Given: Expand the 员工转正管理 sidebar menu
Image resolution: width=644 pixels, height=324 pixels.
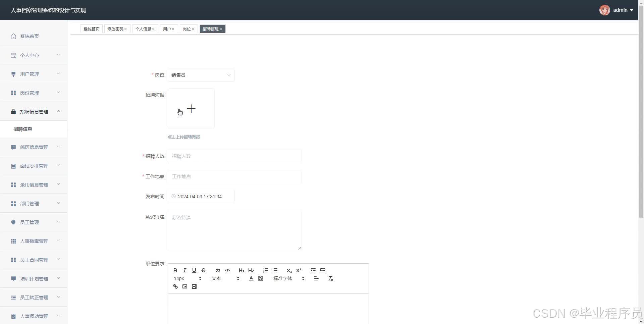Looking at the screenshot, I should click(x=34, y=297).
